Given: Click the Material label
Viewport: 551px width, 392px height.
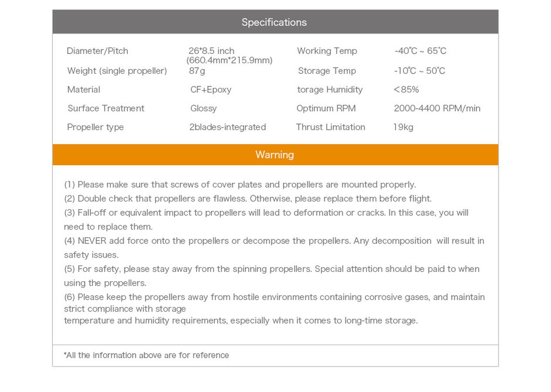Looking at the screenshot, I should point(84,90).
